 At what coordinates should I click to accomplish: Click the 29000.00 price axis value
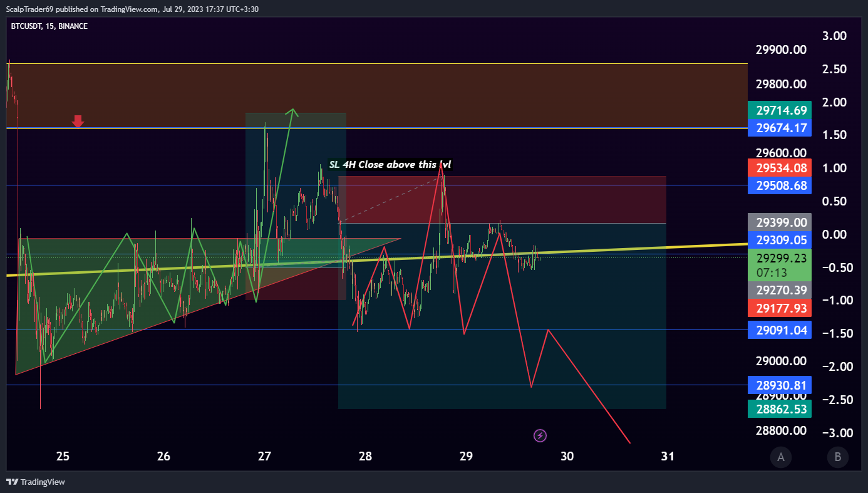click(780, 361)
